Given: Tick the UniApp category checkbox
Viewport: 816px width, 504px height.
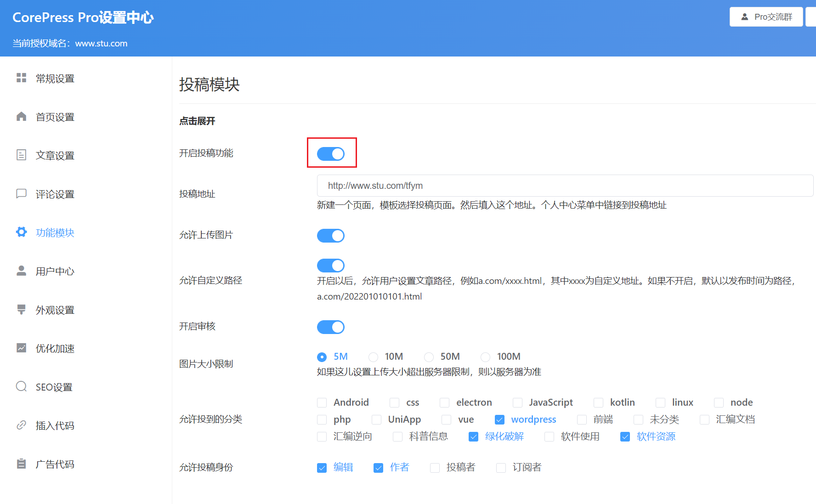Looking at the screenshot, I should pos(376,420).
